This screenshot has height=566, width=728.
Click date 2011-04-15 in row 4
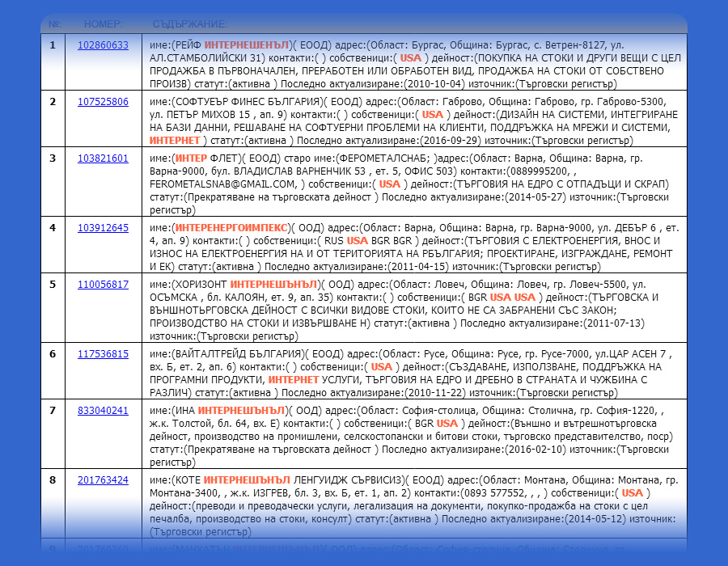(418, 267)
